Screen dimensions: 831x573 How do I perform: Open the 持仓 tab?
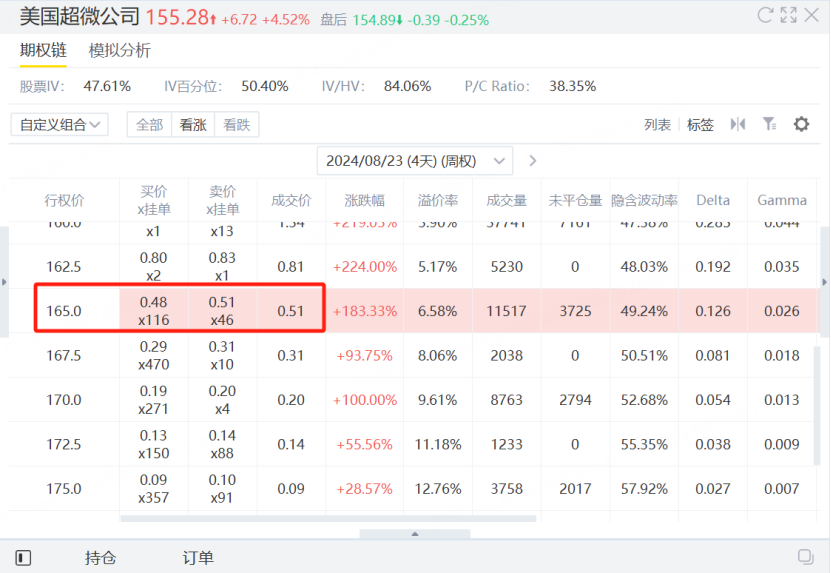click(x=100, y=558)
